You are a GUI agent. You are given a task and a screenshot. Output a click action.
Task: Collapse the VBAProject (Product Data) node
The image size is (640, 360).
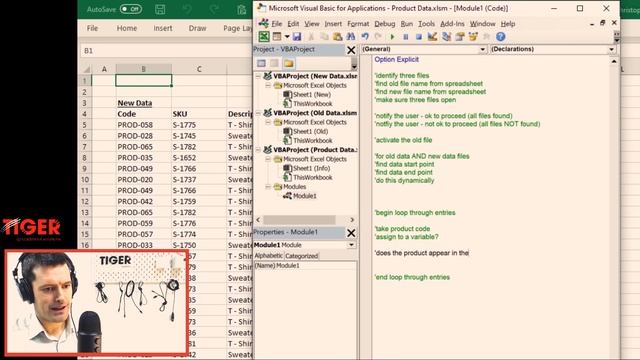click(258, 150)
